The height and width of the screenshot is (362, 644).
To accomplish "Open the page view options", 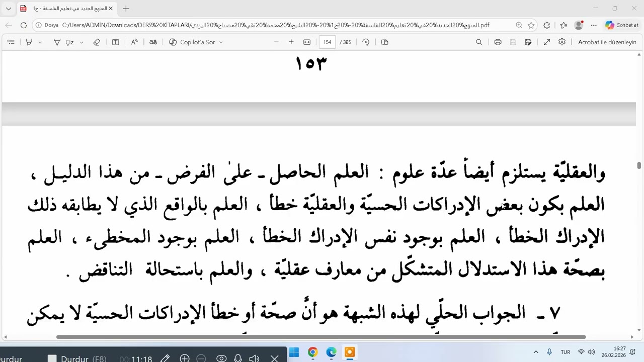I will pyautogui.click(x=385, y=42).
